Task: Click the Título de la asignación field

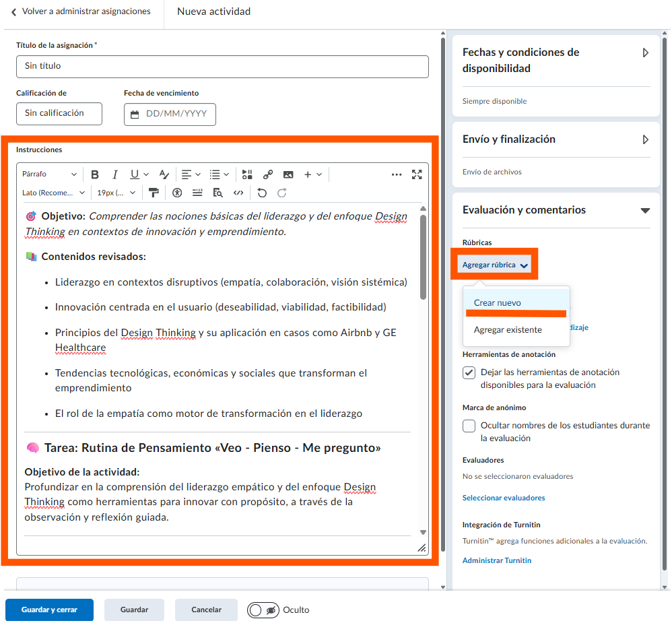Action: click(222, 66)
